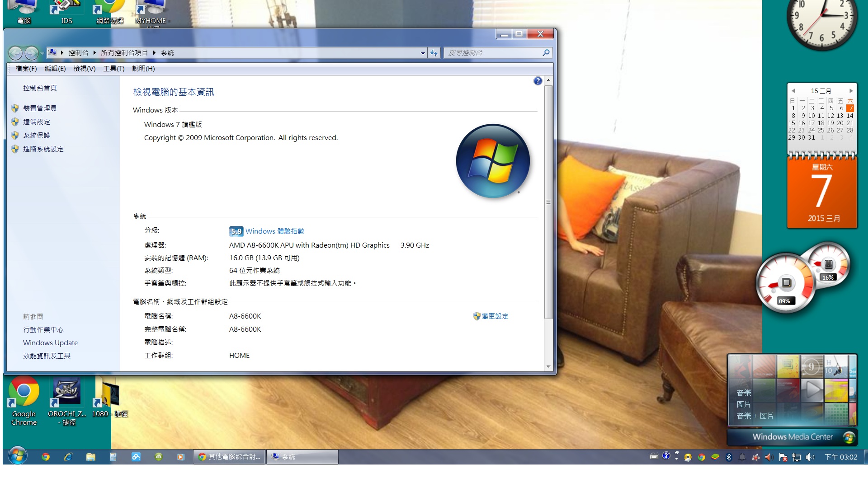Click the Back navigation arrow button
Screen dimensions: 868x488
(x=15, y=53)
